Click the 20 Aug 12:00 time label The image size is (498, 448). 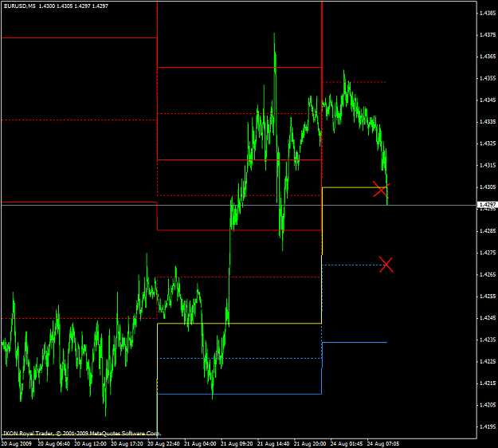pyautogui.click(x=91, y=443)
